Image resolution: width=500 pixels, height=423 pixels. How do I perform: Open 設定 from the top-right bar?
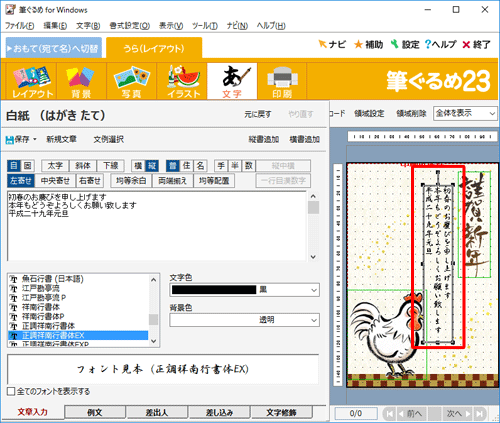[405, 44]
